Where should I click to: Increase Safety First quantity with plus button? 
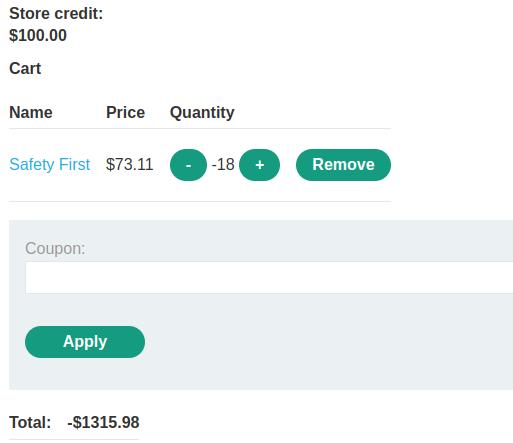pyautogui.click(x=259, y=165)
